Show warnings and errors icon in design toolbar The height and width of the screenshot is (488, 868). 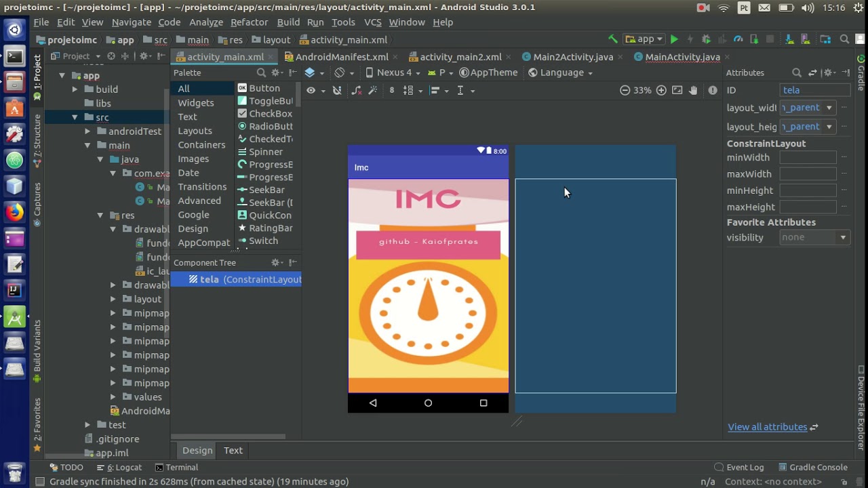tap(713, 90)
